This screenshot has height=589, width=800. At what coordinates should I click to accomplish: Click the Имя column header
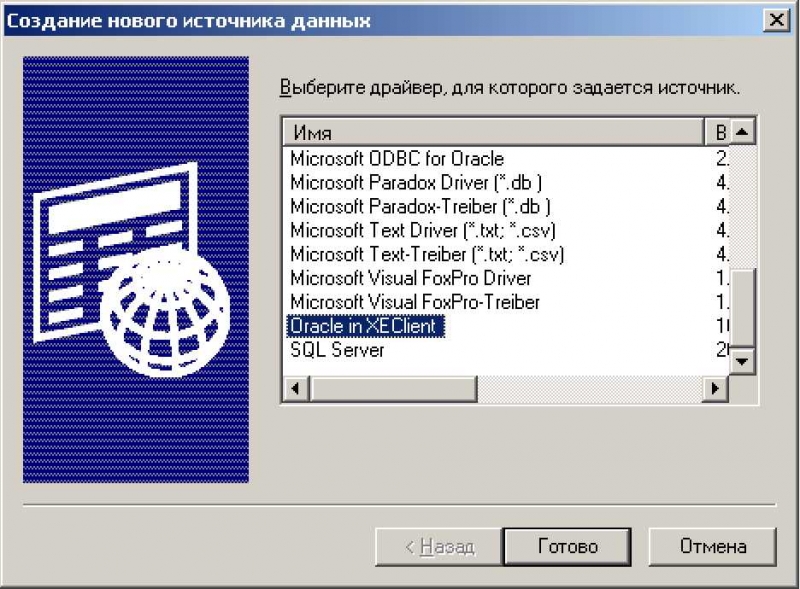(493, 133)
